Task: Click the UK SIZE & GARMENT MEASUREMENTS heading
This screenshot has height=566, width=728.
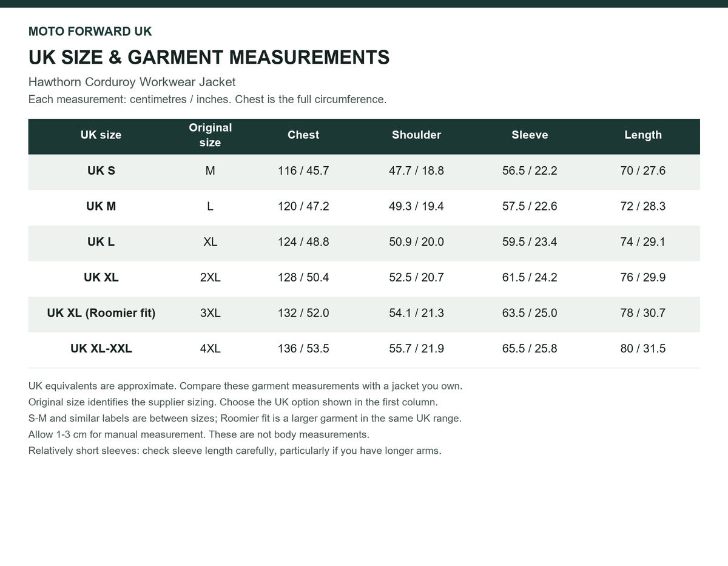Action: (209, 58)
